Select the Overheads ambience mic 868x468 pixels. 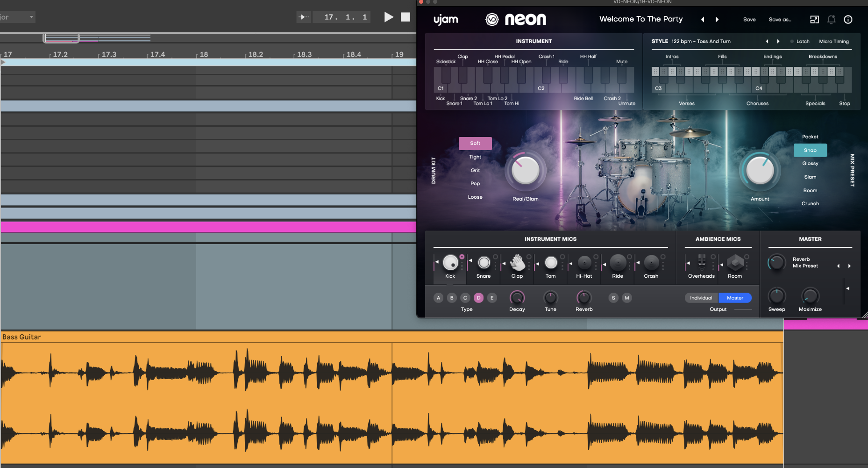click(702, 262)
